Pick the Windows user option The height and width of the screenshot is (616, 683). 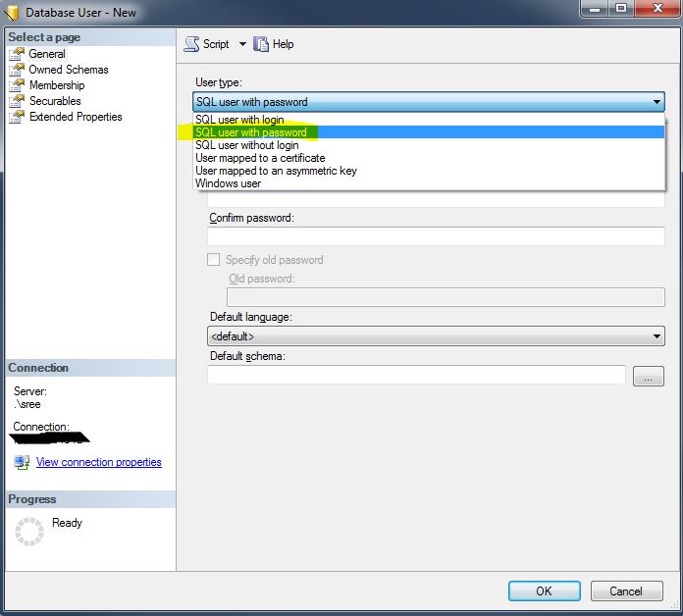(228, 183)
